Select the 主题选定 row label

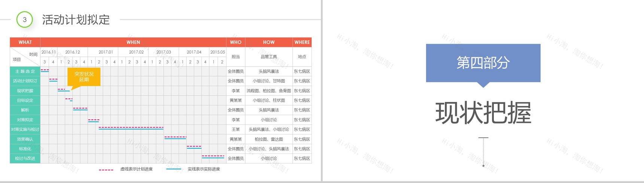[x=25, y=71]
